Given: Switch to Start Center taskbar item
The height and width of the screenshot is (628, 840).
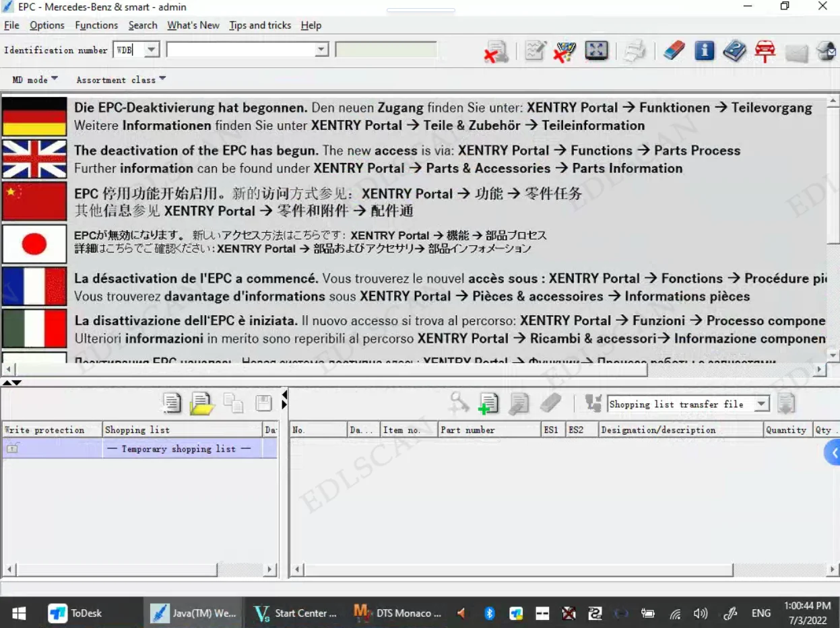Looking at the screenshot, I should [x=296, y=613].
